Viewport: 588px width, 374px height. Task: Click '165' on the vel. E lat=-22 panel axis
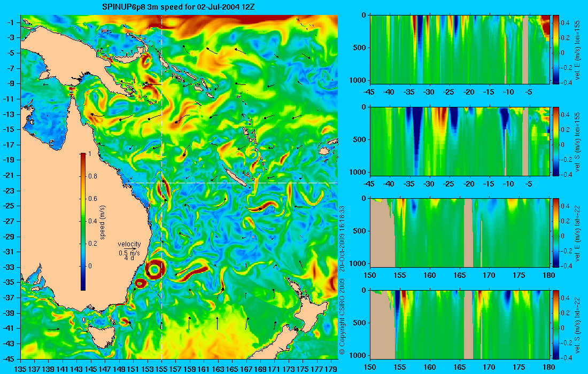[x=459, y=276]
